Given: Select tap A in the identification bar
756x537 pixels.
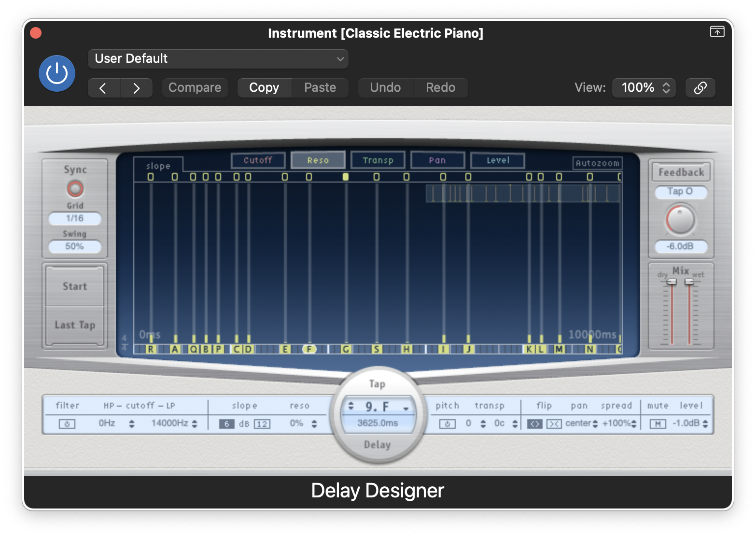Looking at the screenshot, I should point(175,349).
